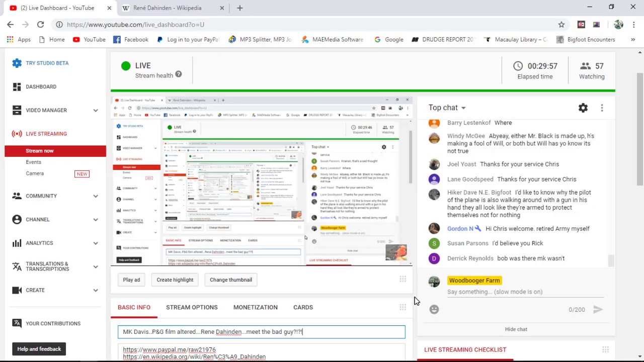Bookmark this page with the star
The image size is (644, 362).
(561, 24)
